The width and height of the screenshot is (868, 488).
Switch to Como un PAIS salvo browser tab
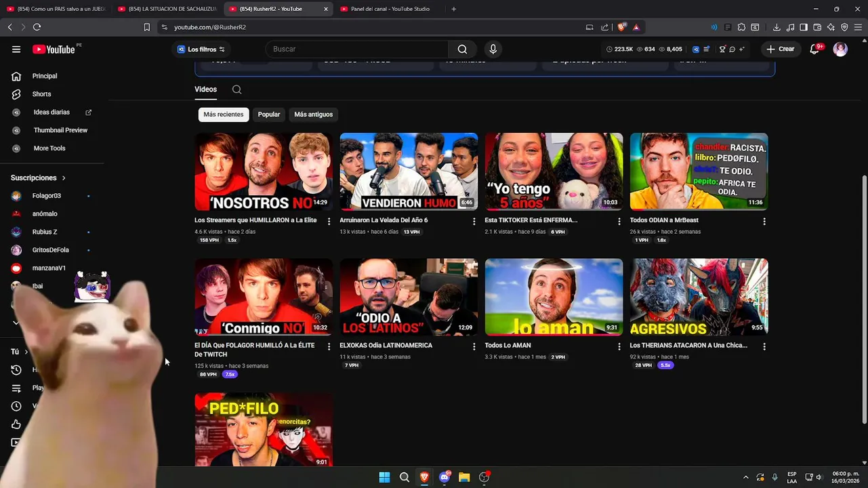tap(56, 9)
